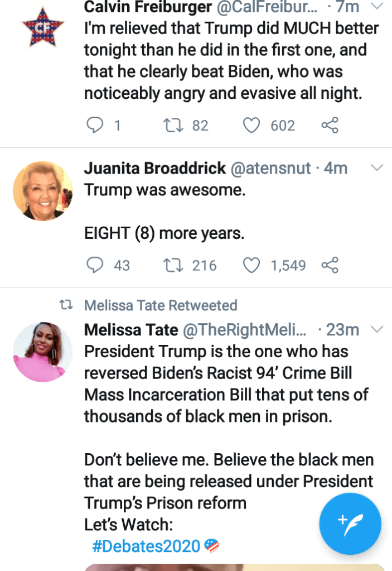Compose a new tweet
The width and height of the screenshot is (392, 571).
[x=350, y=523]
